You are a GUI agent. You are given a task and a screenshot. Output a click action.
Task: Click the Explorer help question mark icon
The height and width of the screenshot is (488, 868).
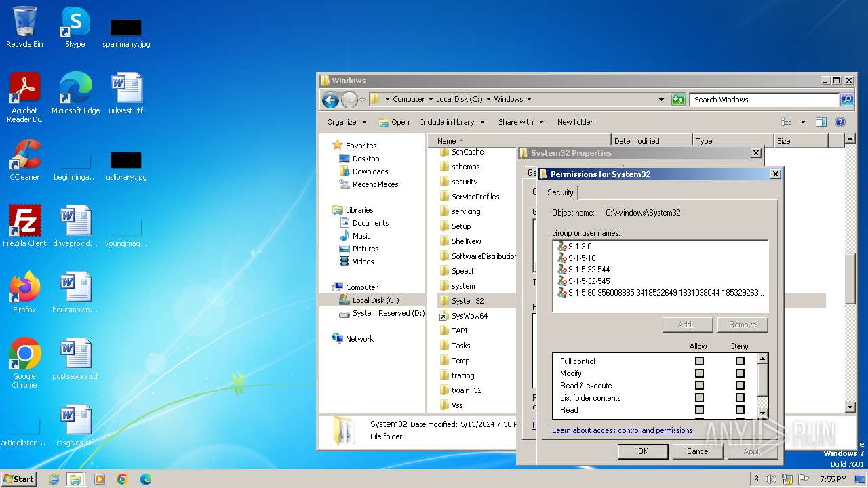840,122
